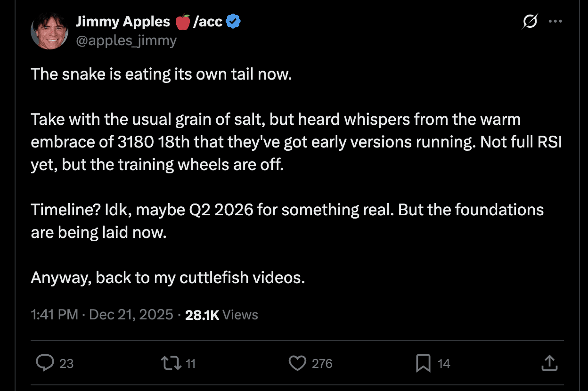
Task: Click the red apple emoji in name
Action: click(182, 22)
